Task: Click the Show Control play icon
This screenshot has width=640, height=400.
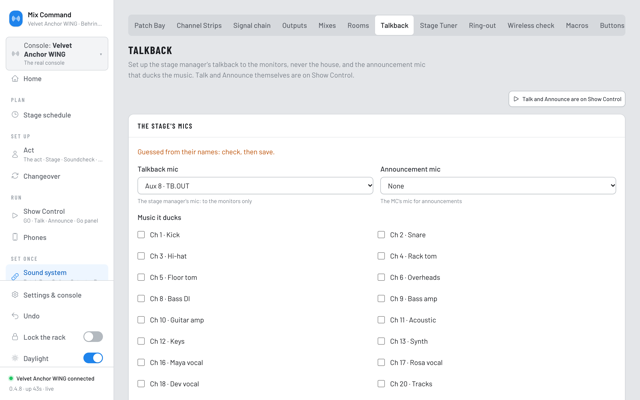Action: [x=15, y=216]
